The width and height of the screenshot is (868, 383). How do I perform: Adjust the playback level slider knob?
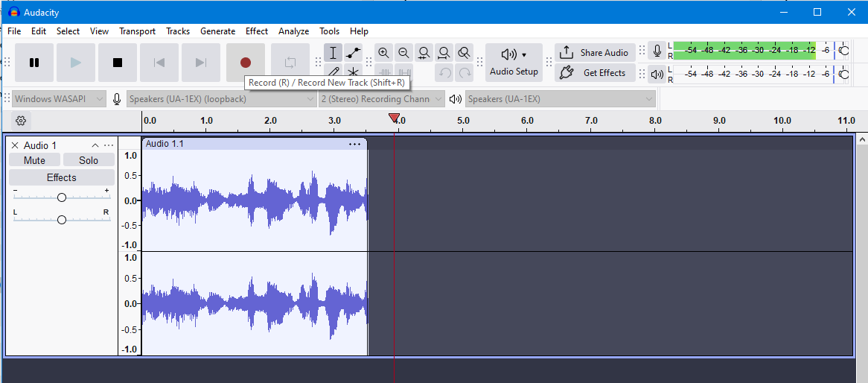tap(843, 74)
